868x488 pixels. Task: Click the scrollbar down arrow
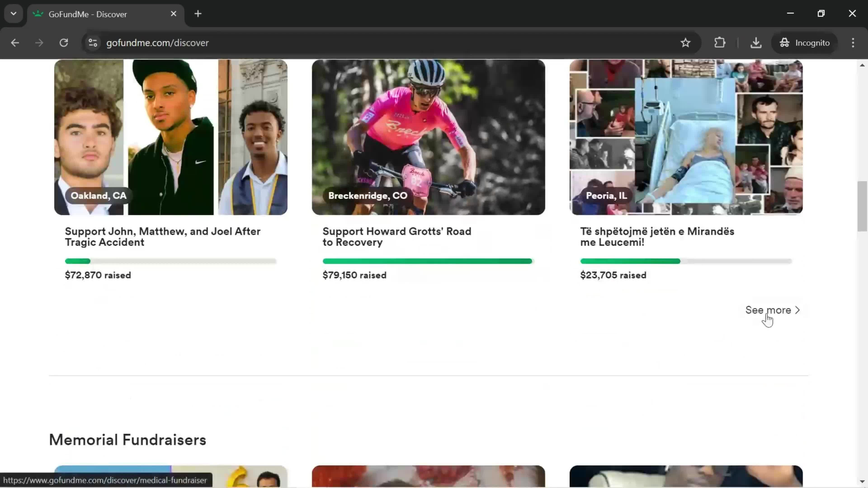tap(862, 482)
